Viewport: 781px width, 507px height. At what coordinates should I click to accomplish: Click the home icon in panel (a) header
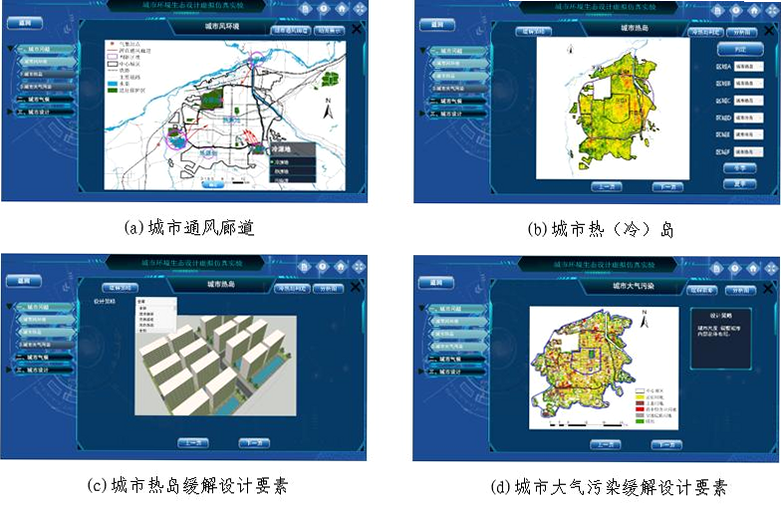click(x=342, y=8)
